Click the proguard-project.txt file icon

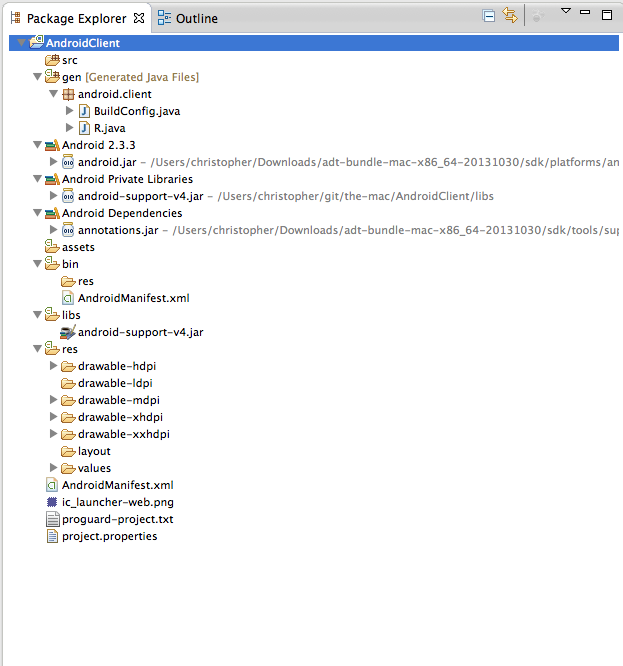[x=52, y=519]
